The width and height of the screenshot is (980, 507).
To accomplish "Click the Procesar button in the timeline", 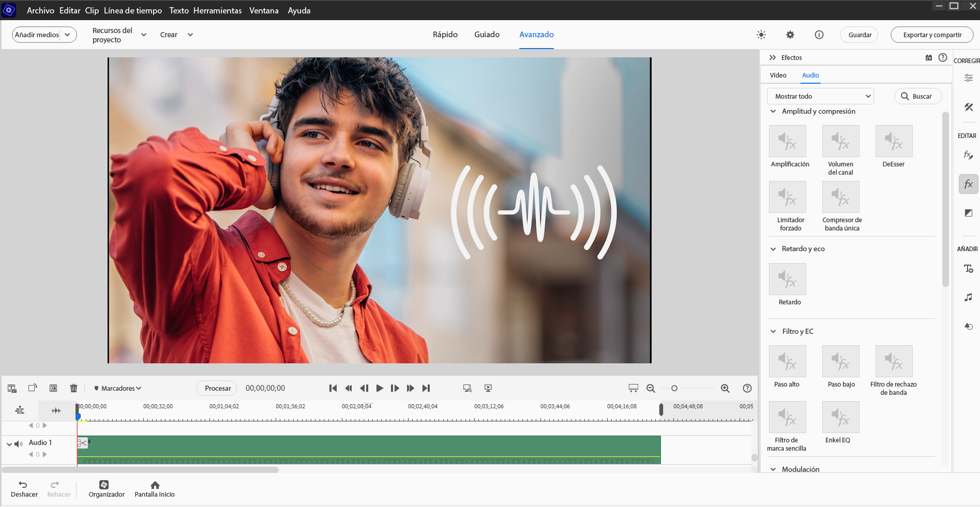I will pyautogui.click(x=216, y=388).
